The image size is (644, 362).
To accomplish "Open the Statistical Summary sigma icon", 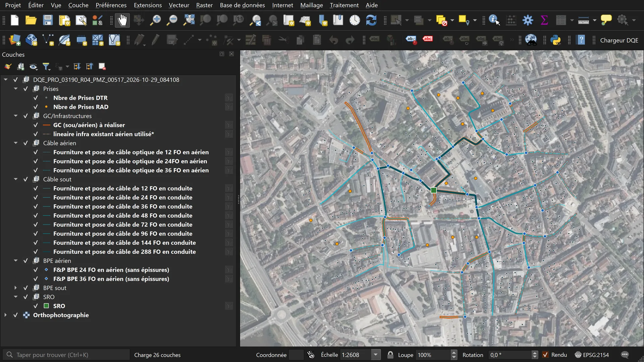I will pos(544,20).
